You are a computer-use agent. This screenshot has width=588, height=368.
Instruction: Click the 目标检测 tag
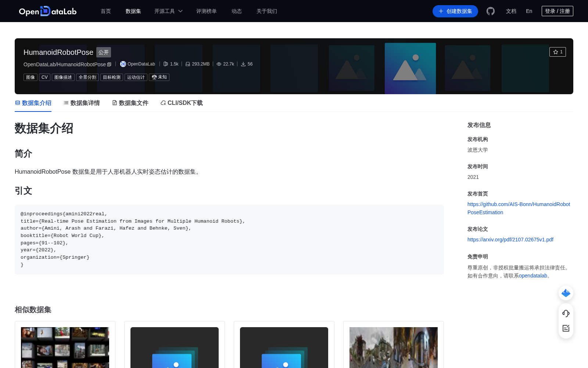112,77
